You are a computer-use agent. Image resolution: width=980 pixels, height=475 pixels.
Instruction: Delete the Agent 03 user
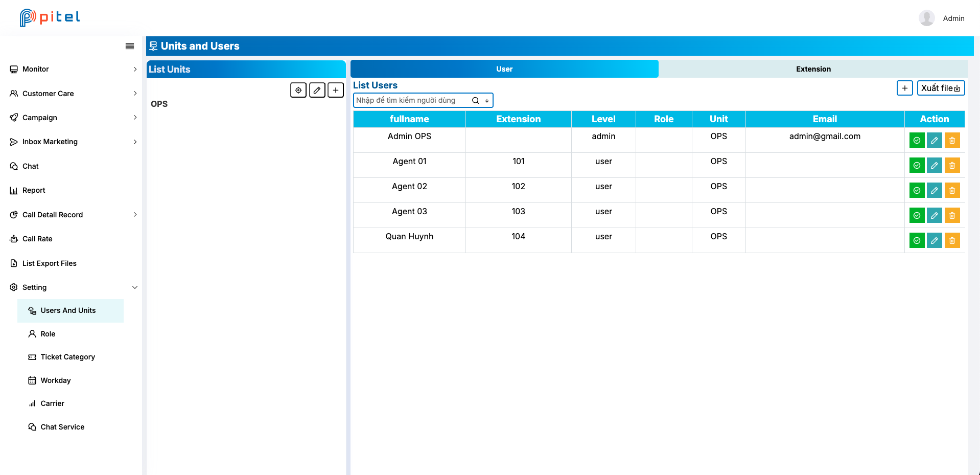(x=952, y=215)
